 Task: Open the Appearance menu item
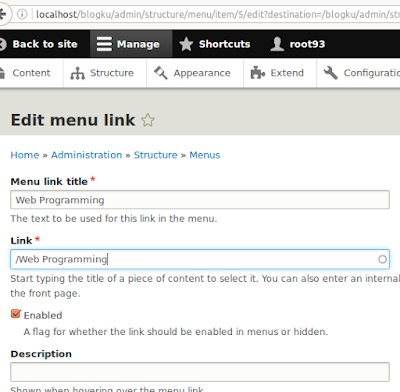click(195, 73)
